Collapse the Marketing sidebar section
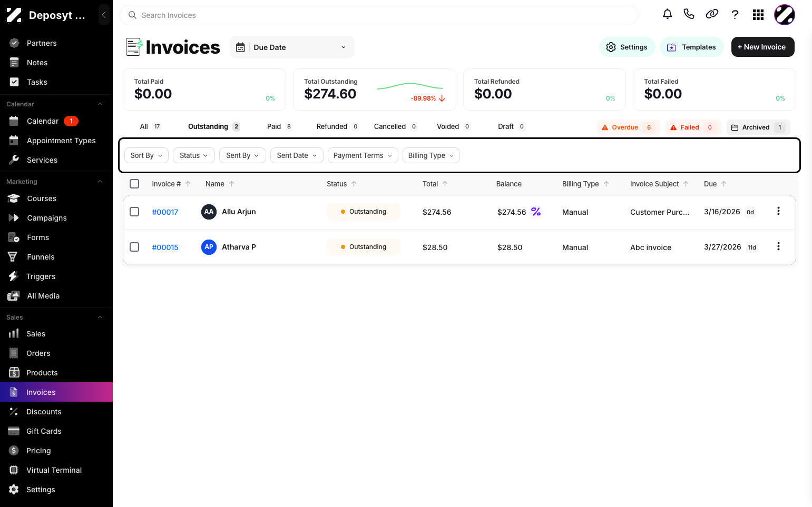The width and height of the screenshot is (812, 507). point(100,182)
